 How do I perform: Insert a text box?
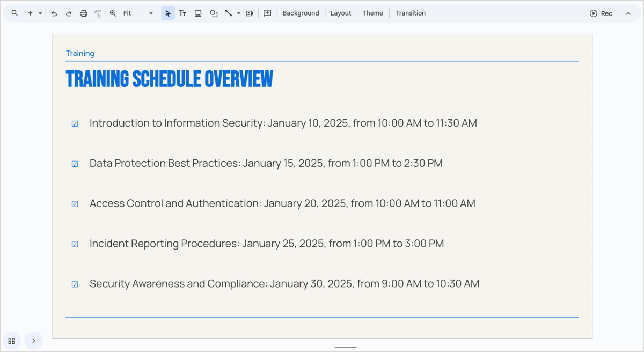pos(182,13)
